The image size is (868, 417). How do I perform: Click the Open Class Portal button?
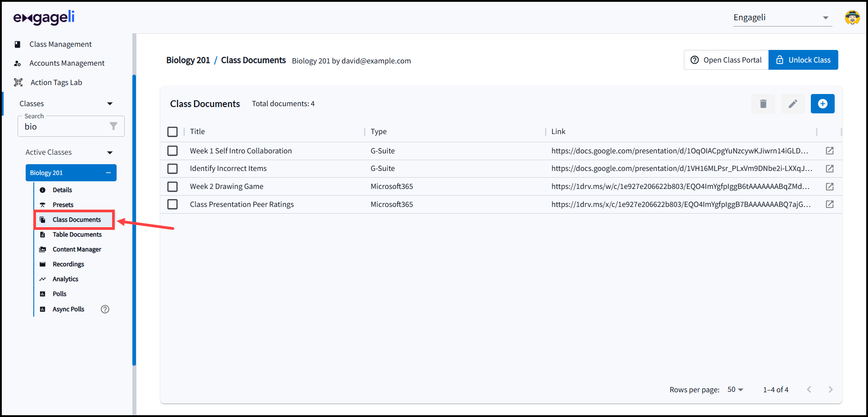(x=726, y=60)
